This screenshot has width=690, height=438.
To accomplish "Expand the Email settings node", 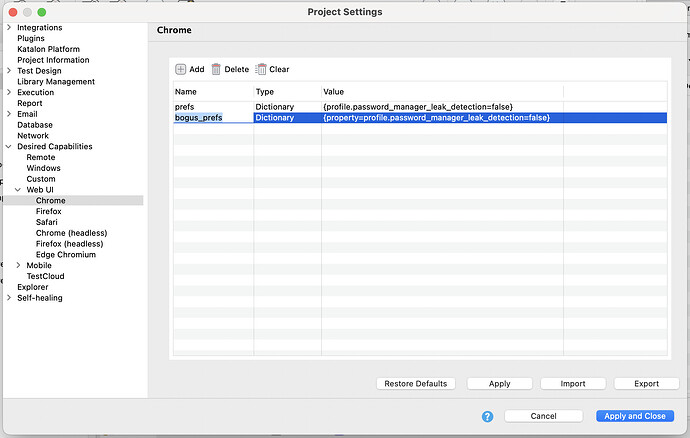I will tap(9, 114).
